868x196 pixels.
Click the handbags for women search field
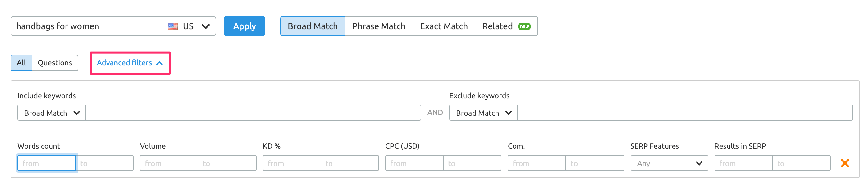85,26
